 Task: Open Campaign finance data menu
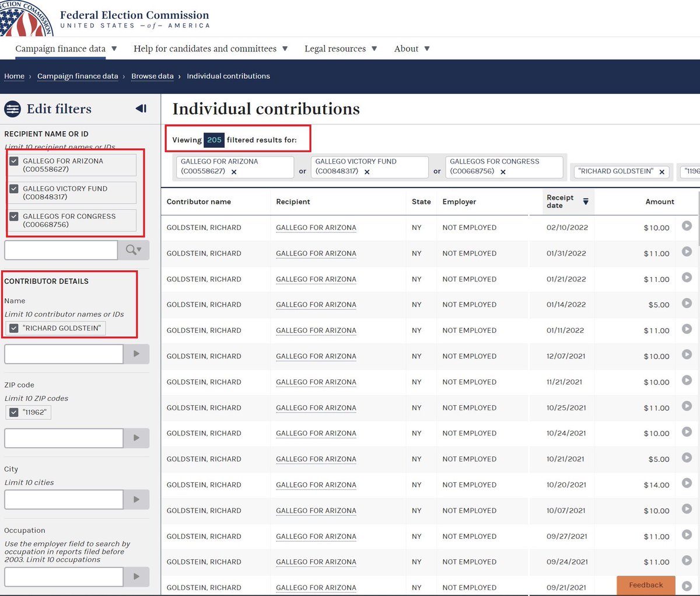(66, 48)
